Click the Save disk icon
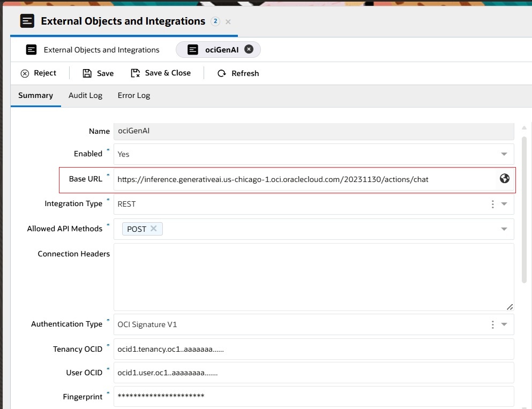 coord(86,73)
